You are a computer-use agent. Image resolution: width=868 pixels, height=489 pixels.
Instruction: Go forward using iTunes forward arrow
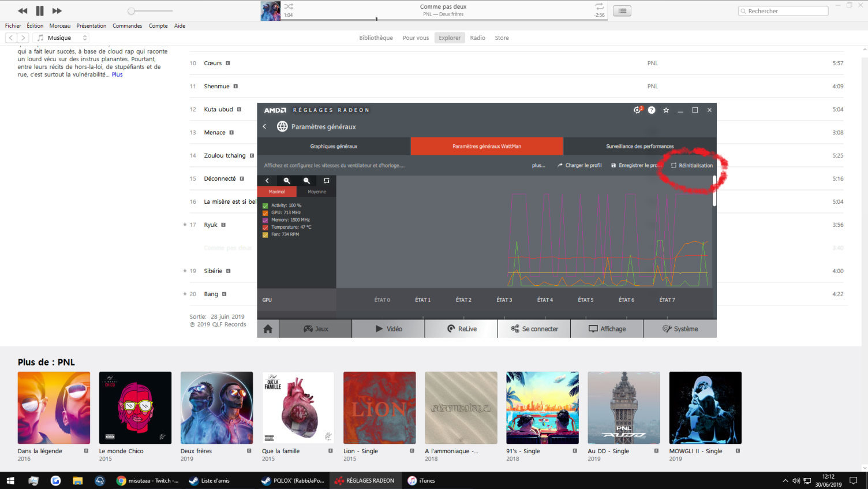click(23, 38)
